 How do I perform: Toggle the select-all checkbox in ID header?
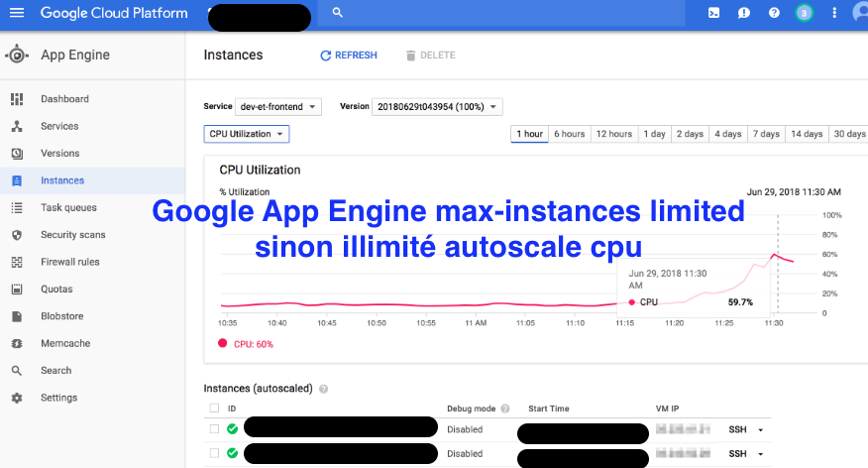pos(214,409)
